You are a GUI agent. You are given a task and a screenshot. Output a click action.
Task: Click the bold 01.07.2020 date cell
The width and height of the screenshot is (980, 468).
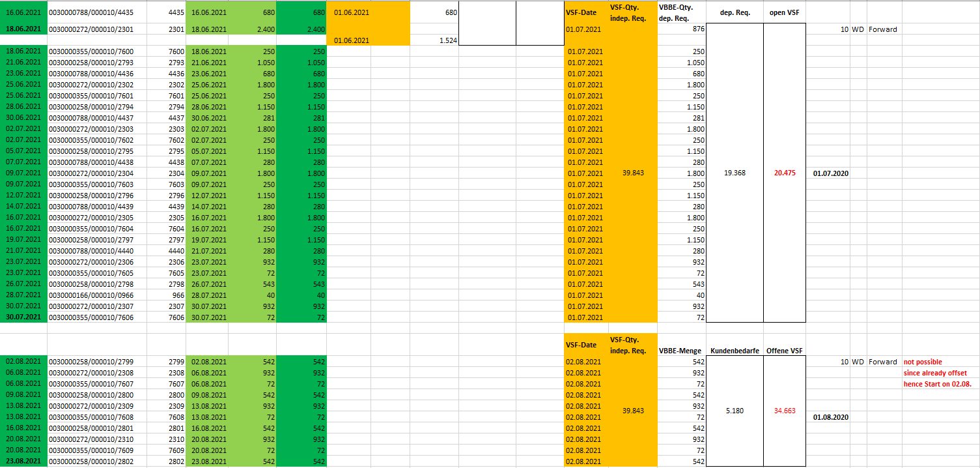coord(831,173)
